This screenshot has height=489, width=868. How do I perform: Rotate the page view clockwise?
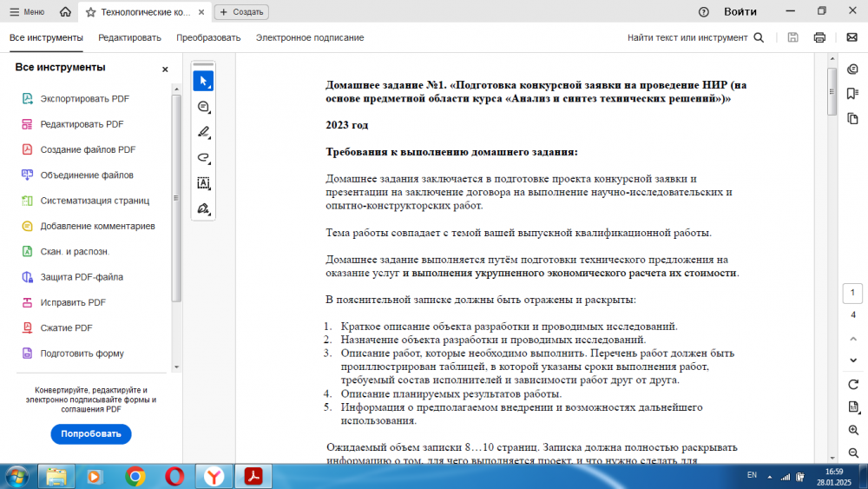[853, 384]
